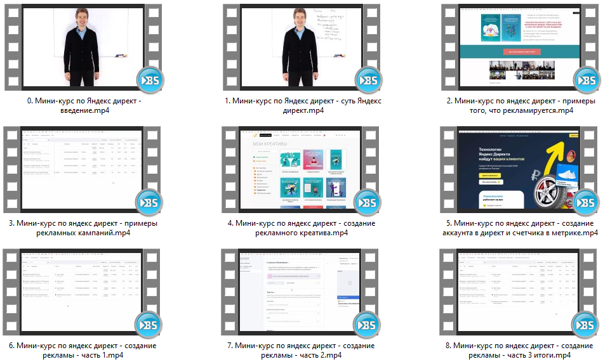Click the BS player badge on file 2 примеры того, что рекламируется
Viewport: 603px width, 364px height.
[587, 80]
